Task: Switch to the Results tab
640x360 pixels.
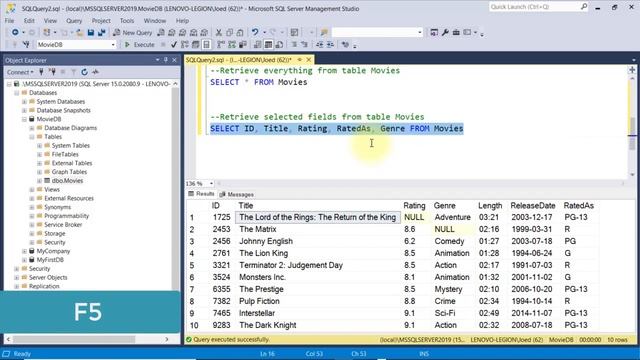Action: tap(201, 194)
